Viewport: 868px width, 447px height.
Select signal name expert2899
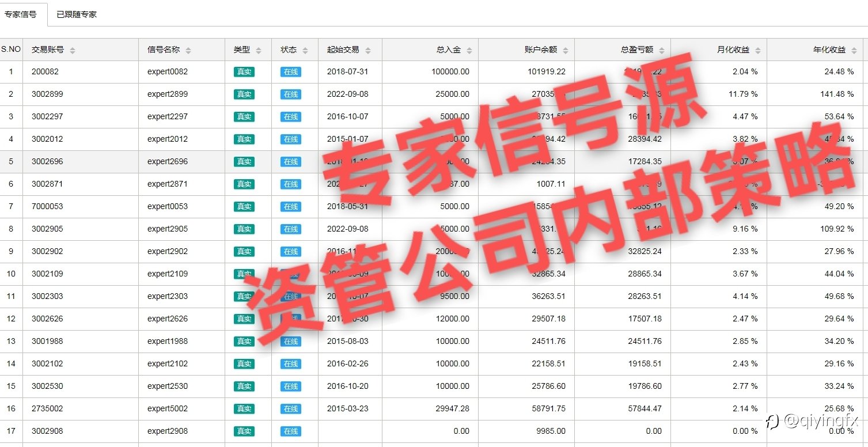click(x=168, y=94)
